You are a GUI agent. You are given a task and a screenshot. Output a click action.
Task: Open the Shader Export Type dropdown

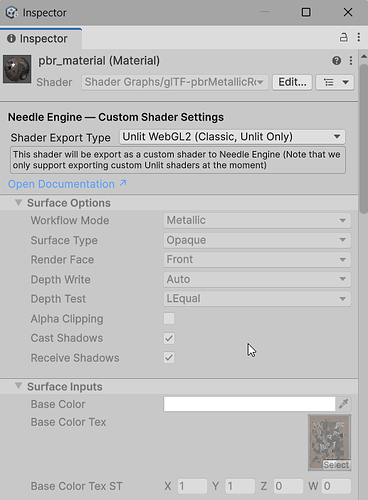pyautogui.click(x=232, y=137)
